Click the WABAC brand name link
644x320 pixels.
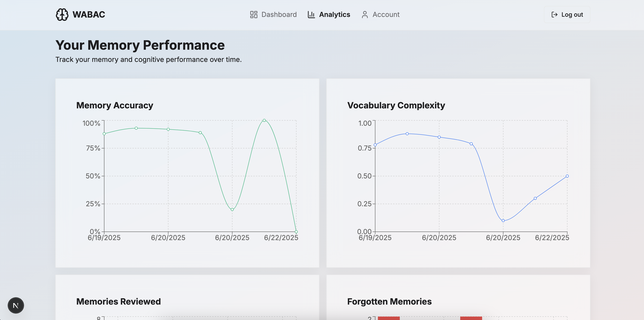[89, 15]
